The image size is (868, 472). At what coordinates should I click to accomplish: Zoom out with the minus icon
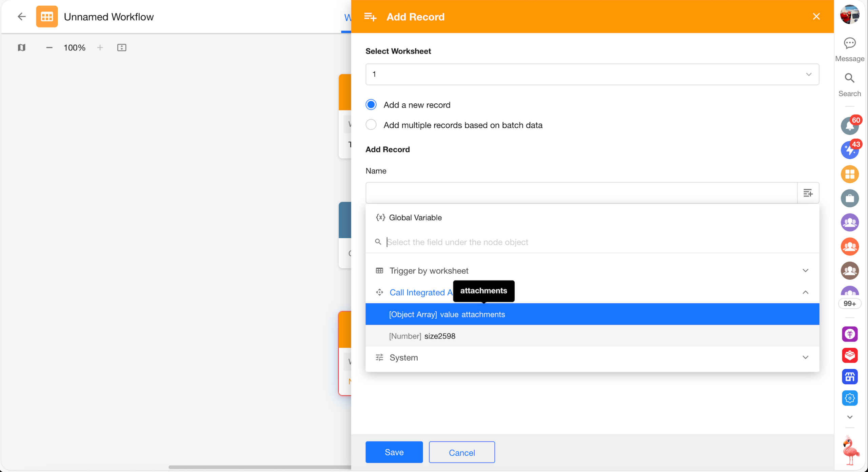pyautogui.click(x=49, y=47)
